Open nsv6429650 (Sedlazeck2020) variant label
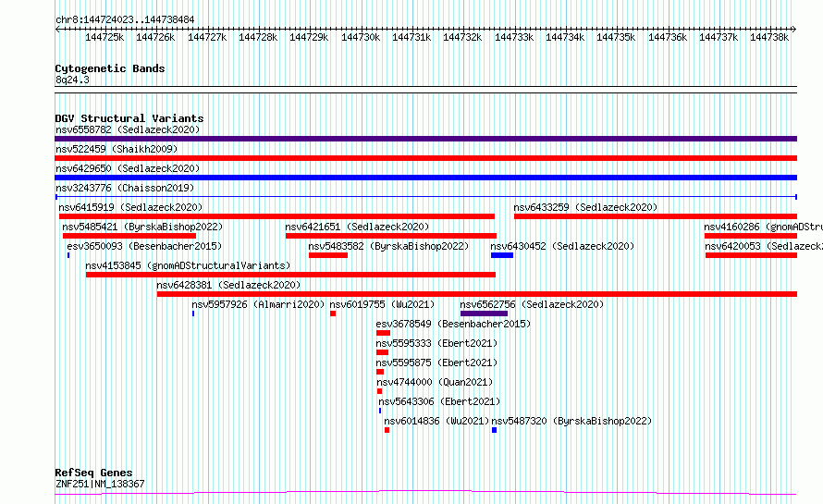 128,168
